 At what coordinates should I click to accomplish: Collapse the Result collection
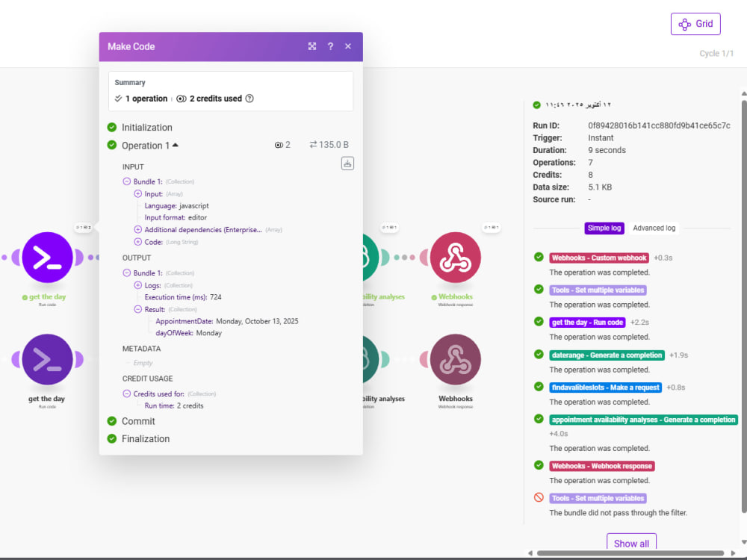pos(137,309)
